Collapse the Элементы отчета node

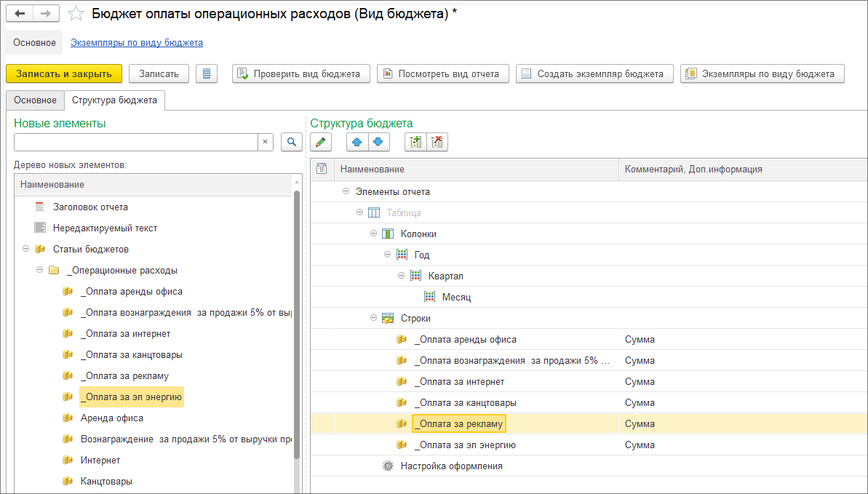point(346,191)
